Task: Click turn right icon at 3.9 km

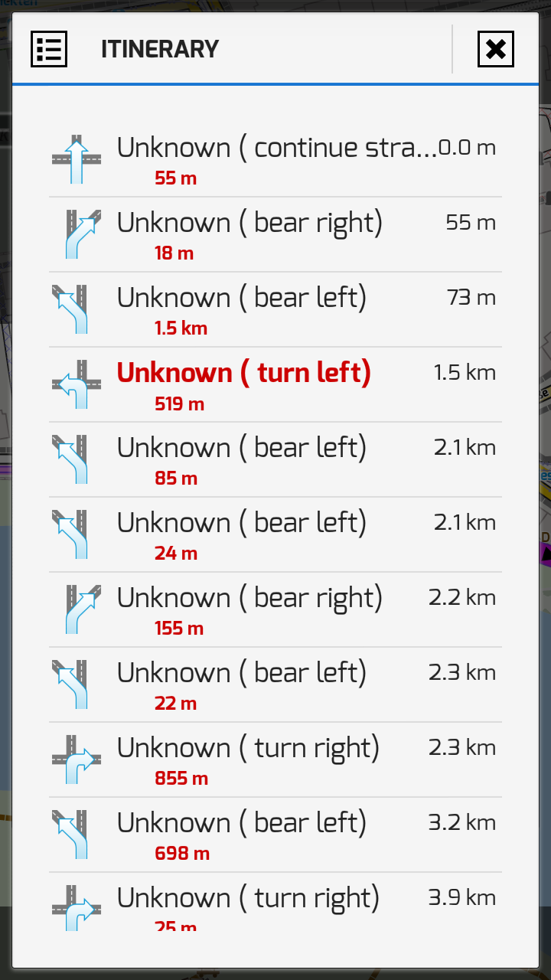Action: (x=76, y=908)
